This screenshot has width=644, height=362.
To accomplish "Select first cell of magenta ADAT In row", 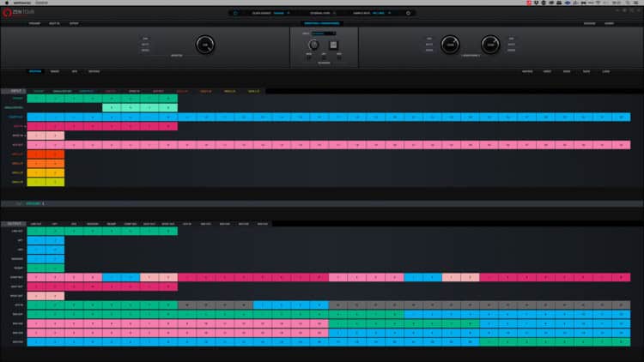I will [x=36, y=126].
